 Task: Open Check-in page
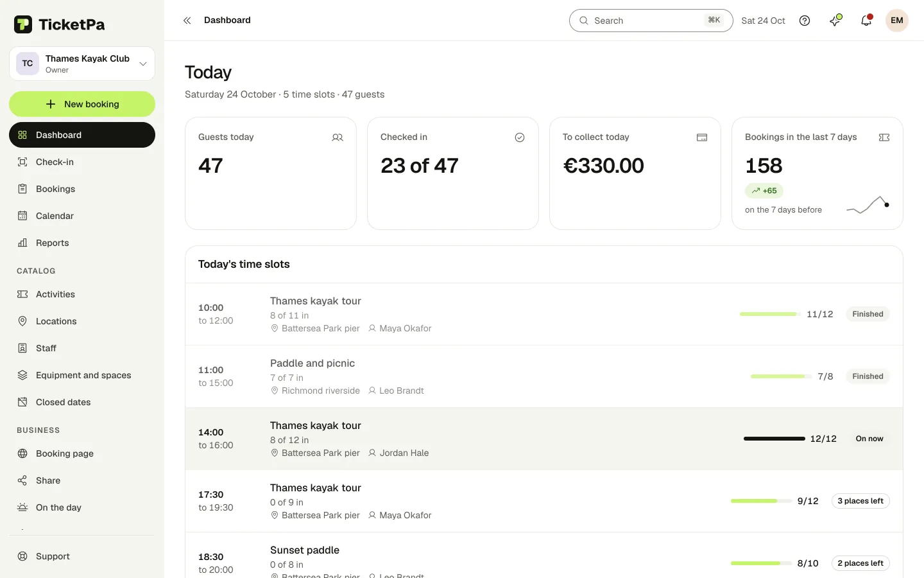point(82,162)
